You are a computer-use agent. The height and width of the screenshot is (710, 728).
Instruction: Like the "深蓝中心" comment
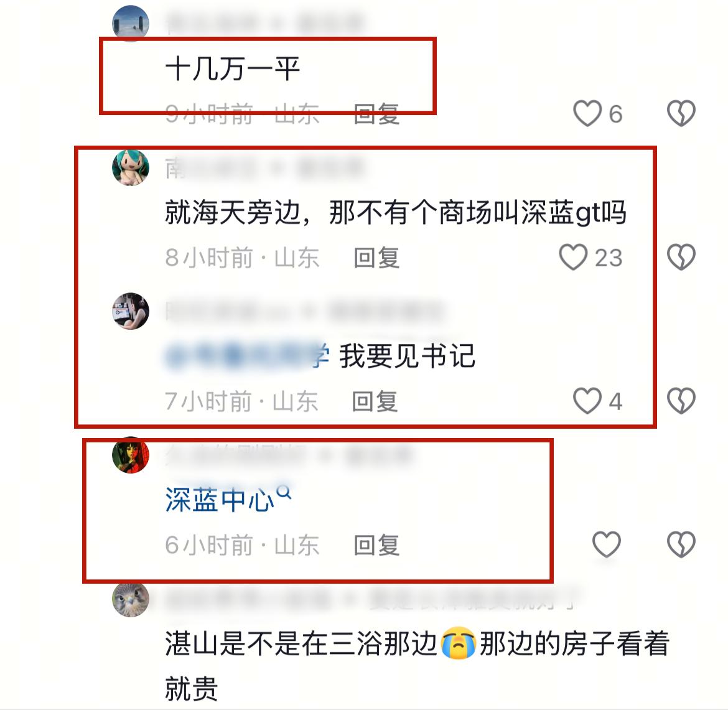coord(607,544)
